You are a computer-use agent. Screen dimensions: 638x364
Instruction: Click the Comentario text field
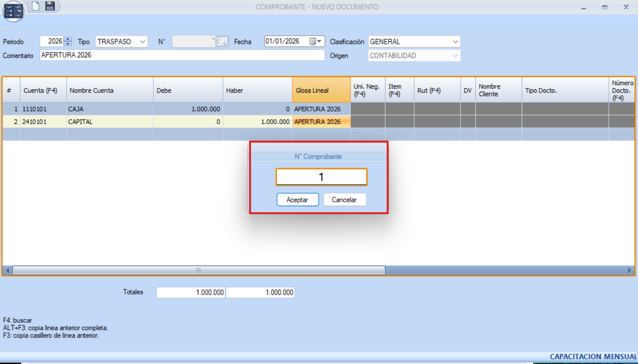(x=182, y=56)
